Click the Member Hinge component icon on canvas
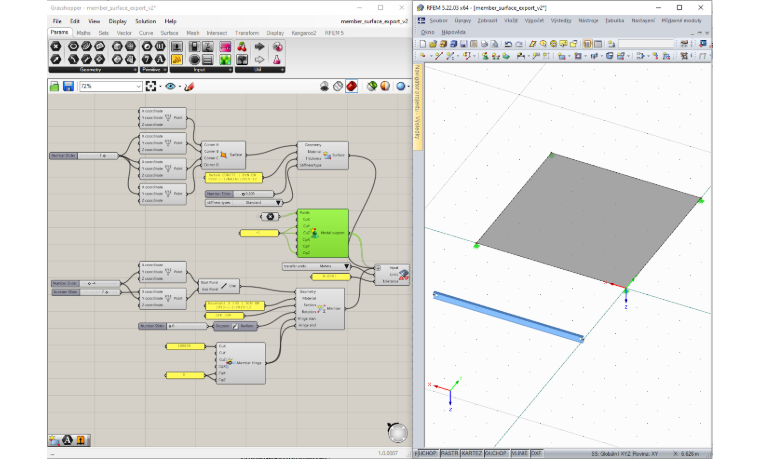 [229, 363]
